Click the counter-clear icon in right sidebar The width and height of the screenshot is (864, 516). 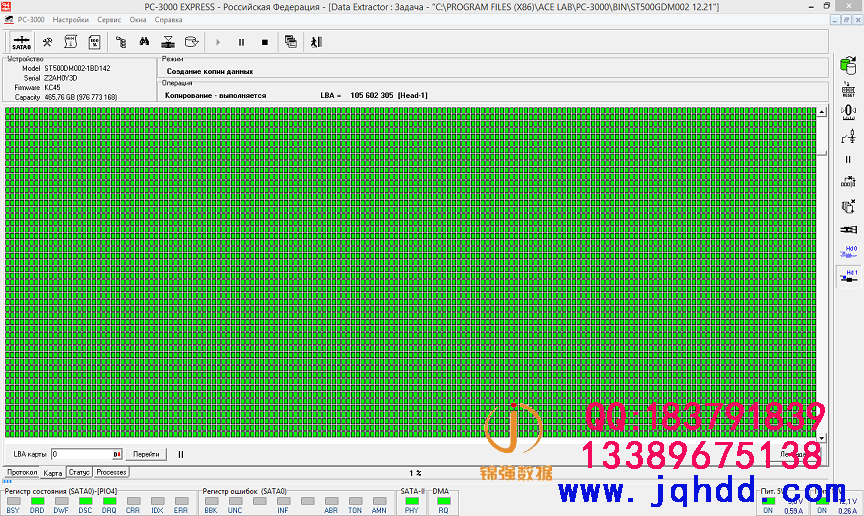848,182
